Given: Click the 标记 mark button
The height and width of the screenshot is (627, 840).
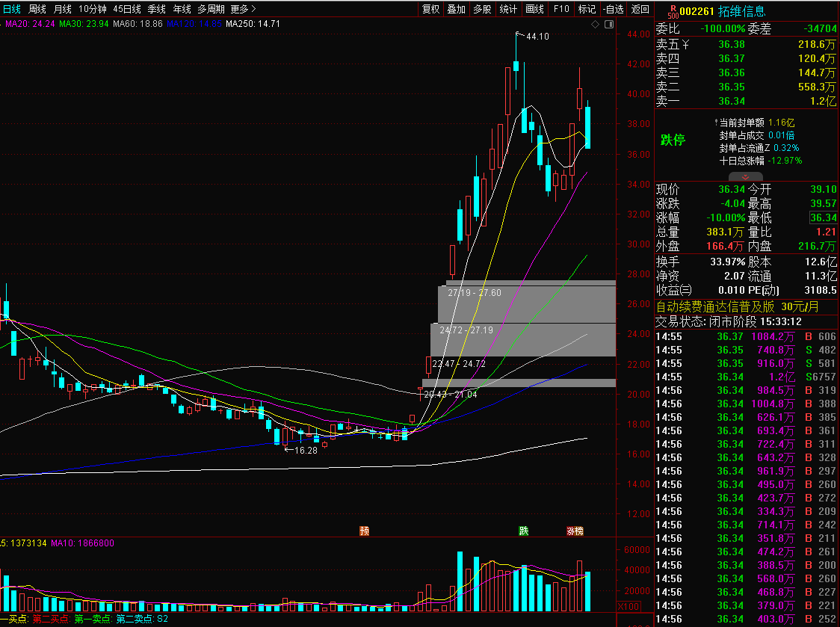Looking at the screenshot, I should click(x=587, y=9).
